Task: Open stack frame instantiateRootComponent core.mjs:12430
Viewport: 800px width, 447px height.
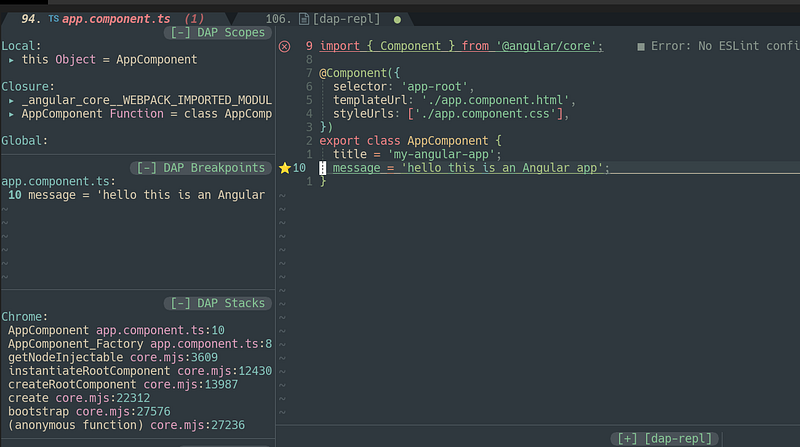Action: [140, 371]
